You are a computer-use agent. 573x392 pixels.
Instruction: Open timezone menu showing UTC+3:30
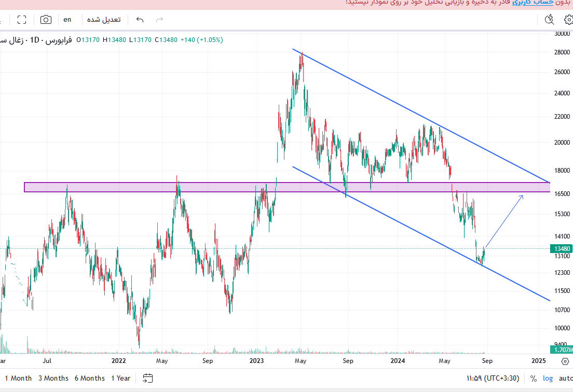click(493, 378)
